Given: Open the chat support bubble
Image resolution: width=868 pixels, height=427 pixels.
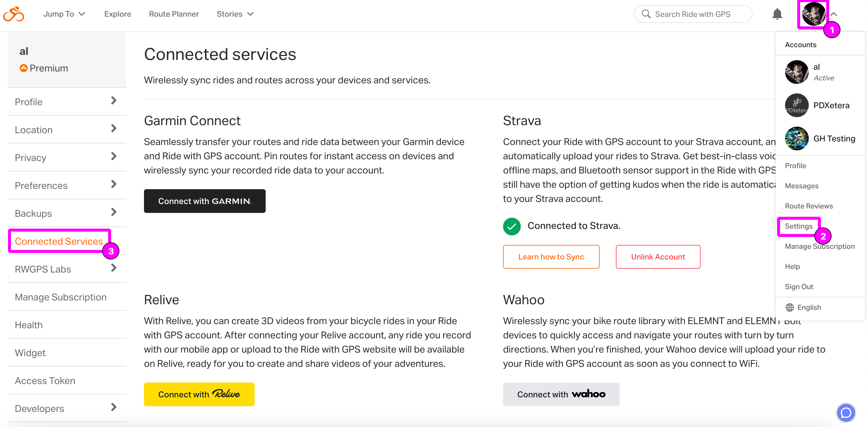Looking at the screenshot, I should point(846,412).
